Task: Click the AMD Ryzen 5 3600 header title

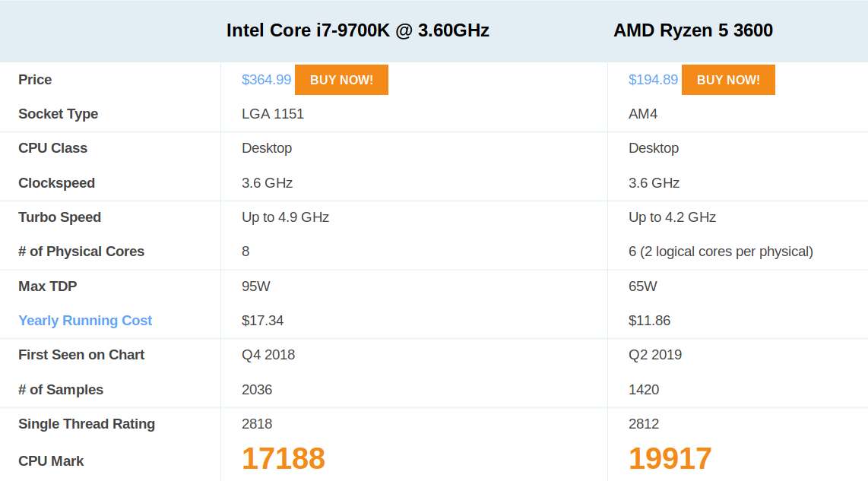Action: pyautogui.click(x=693, y=30)
